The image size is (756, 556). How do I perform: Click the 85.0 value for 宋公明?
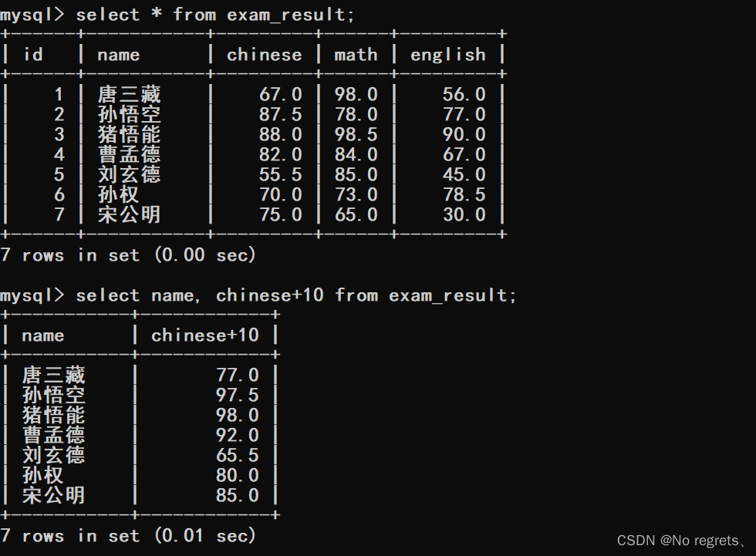[x=237, y=496]
